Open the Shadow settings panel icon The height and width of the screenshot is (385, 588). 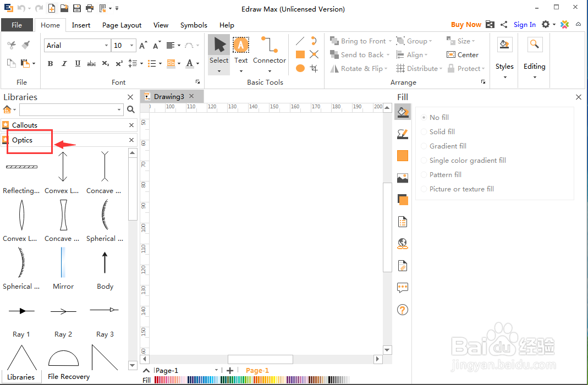pos(403,200)
